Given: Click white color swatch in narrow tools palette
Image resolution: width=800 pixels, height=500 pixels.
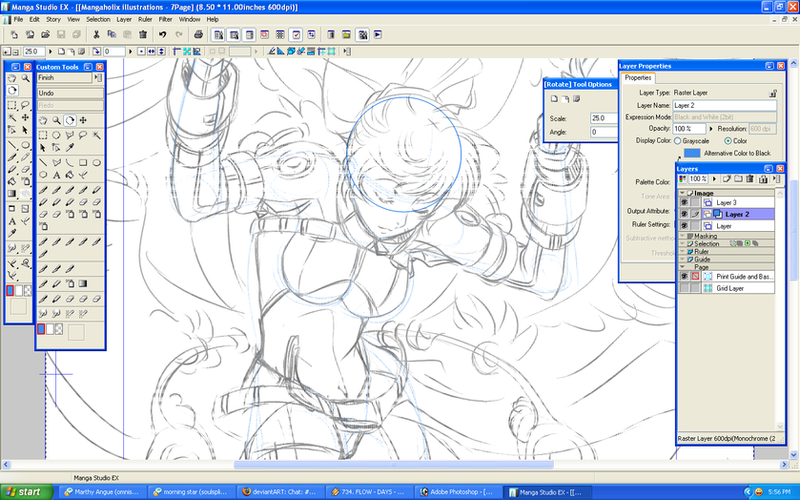Looking at the screenshot, I should 19,291.
